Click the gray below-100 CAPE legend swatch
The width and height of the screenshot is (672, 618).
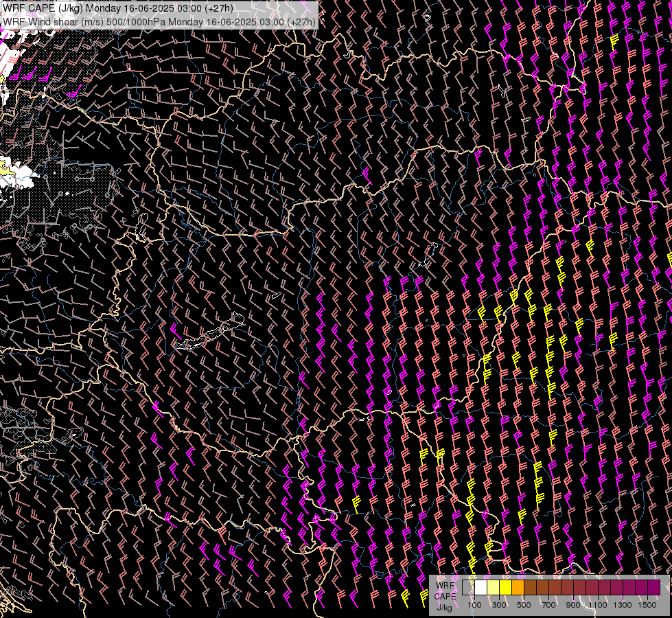pyautogui.click(x=468, y=587)
